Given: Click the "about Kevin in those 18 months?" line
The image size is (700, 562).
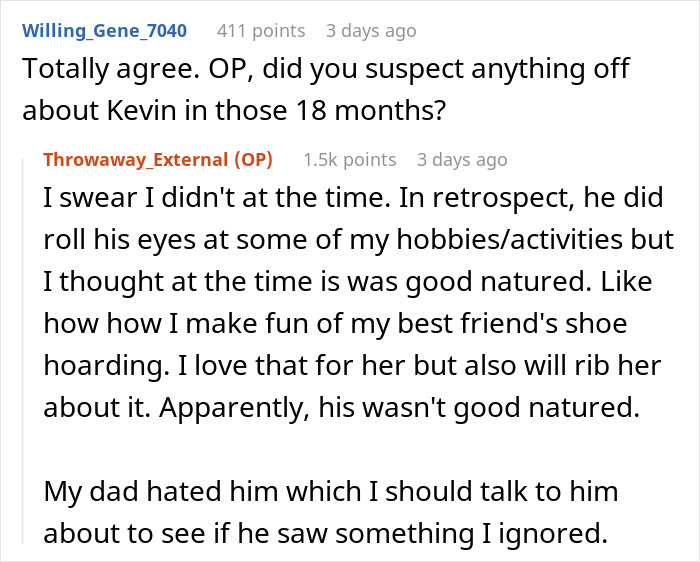Looking at the screenshot, I should (232, 109).
